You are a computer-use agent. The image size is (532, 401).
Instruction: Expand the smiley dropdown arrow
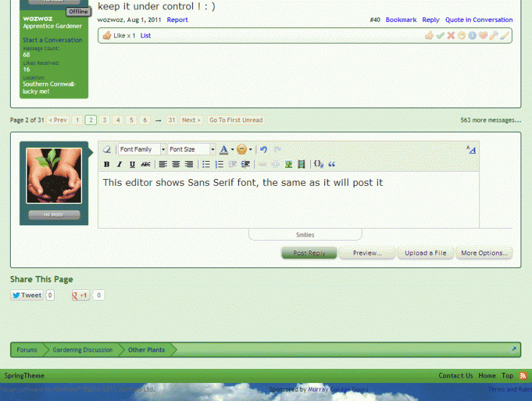point(250,150)
